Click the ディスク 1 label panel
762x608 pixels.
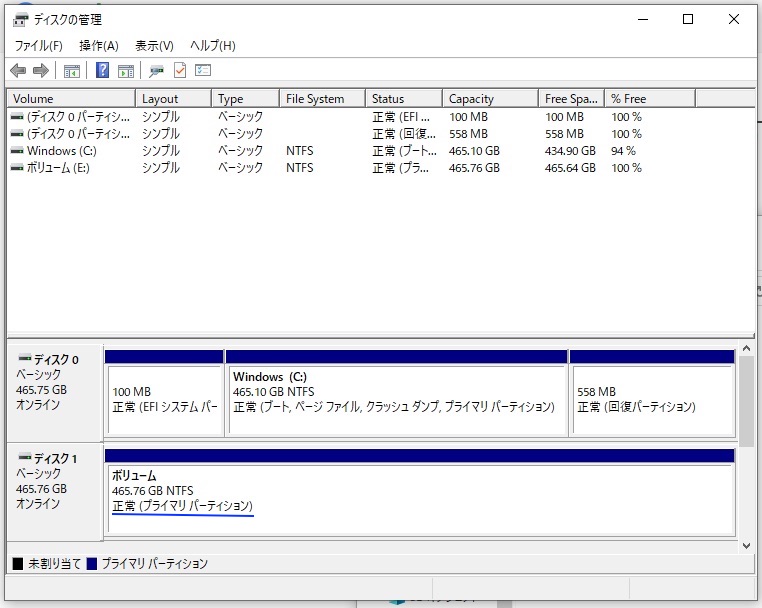point(54,491)
